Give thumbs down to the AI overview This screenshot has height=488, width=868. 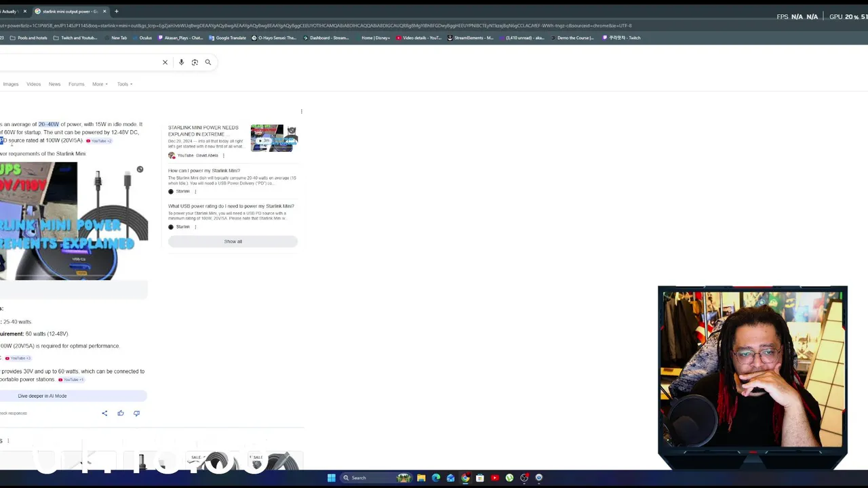coord(136,413)
